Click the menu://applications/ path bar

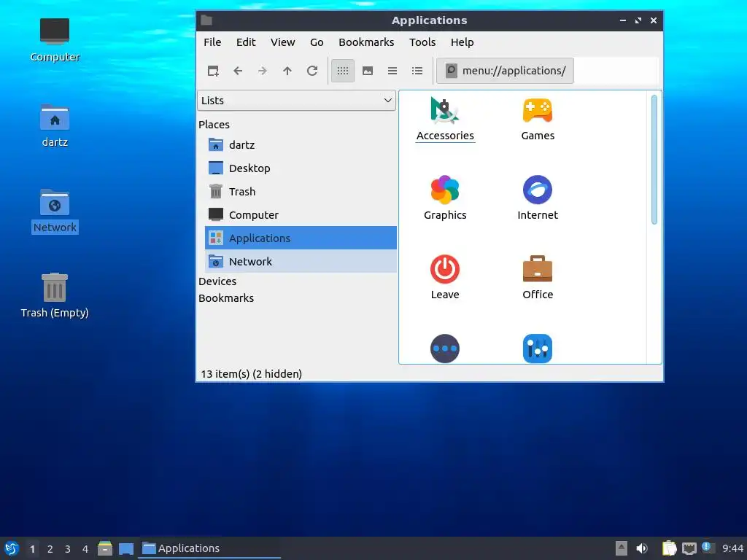(x=505, y=71)
